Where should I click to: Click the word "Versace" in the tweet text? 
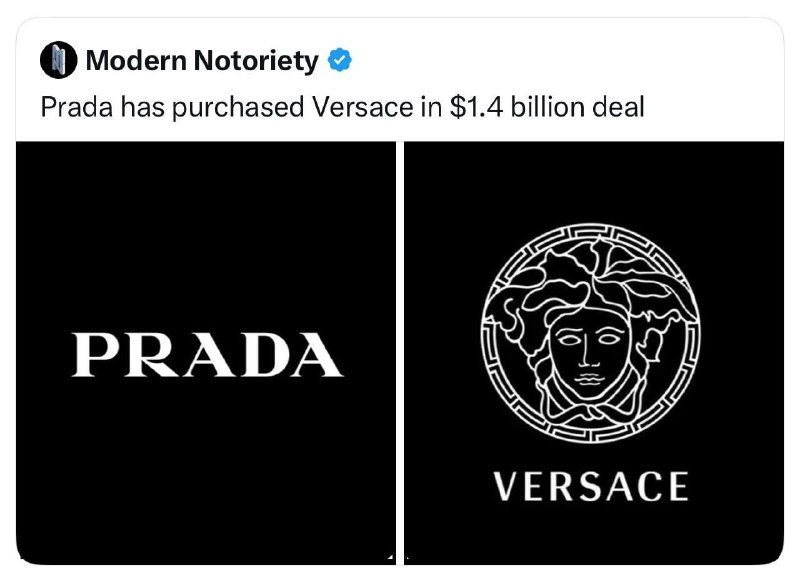pos(371,107)
